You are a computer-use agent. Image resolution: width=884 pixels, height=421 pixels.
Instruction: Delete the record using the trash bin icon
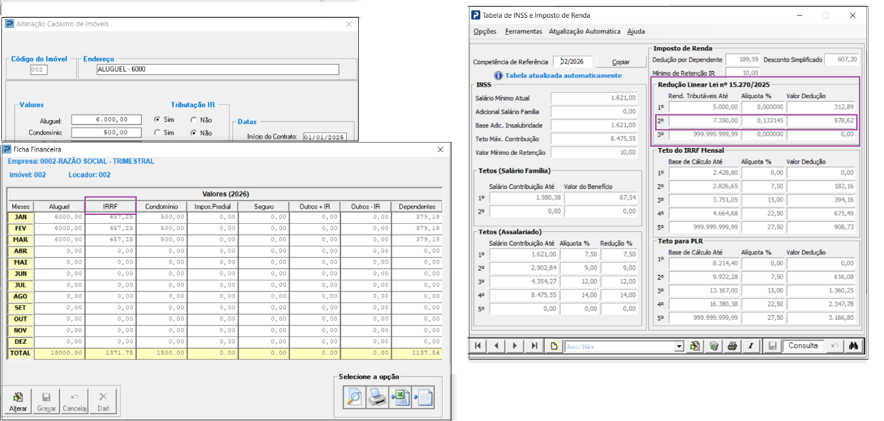coord(714,346)
